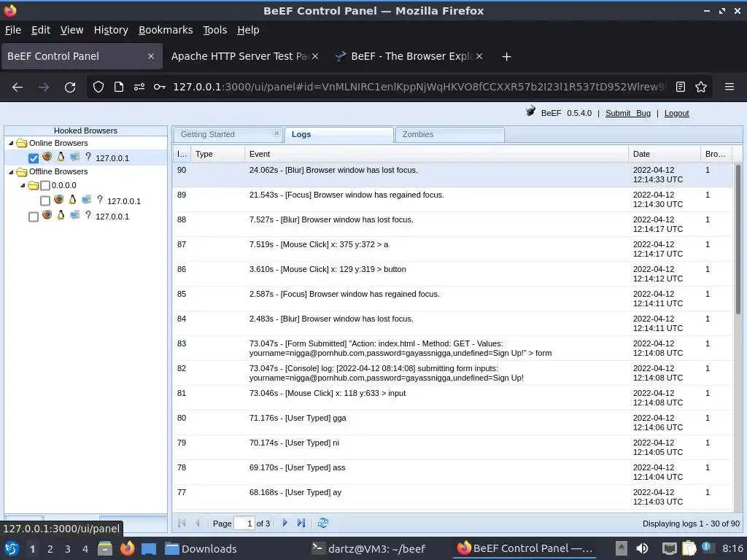Close the Apache HTTP Server Test Page tab
747x560 pixels.
click(315, 56)
